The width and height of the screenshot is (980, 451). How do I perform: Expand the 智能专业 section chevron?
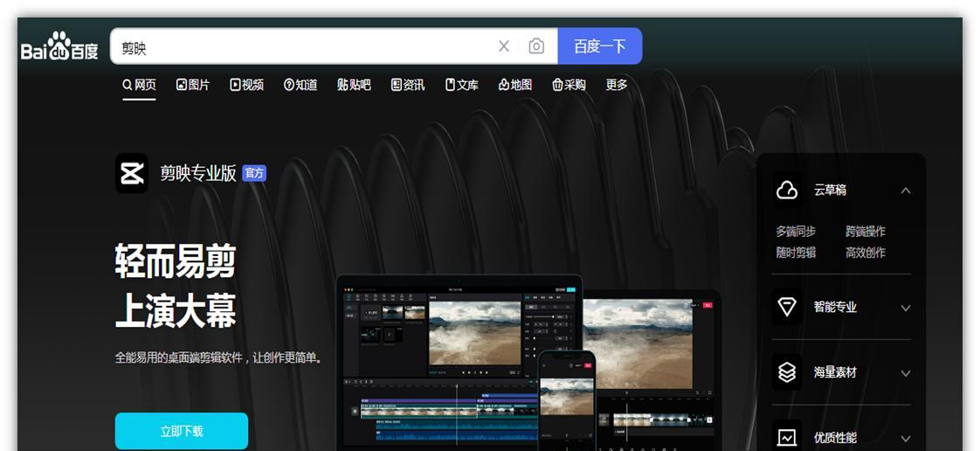906,308
